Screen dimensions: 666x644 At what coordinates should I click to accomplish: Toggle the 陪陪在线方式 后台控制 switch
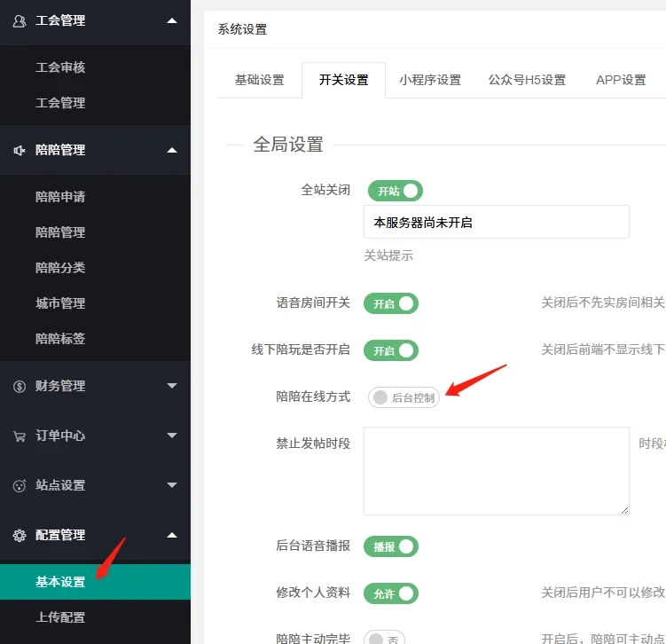[x=404, y=397]
